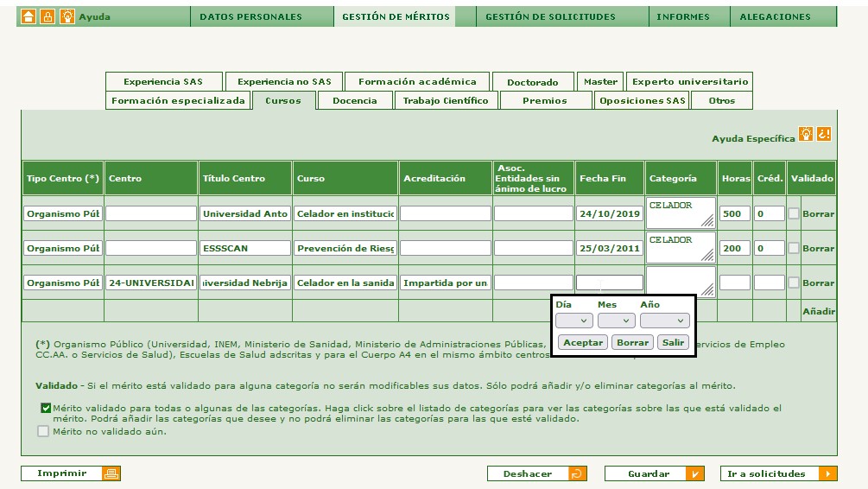Switch to the Experiencia SAS tab
868x489 pixels.
click(163, 81)
